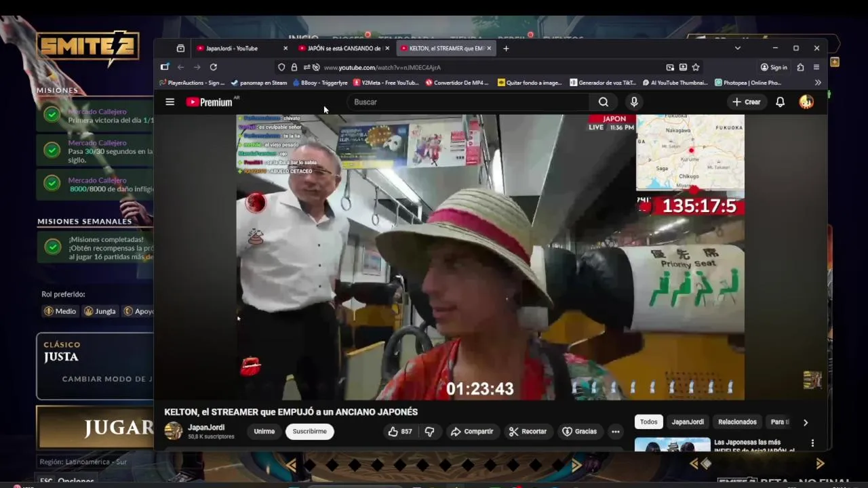Click Sign in in the browser toolbar
868x488 pixels.
(x=774, y=67)
